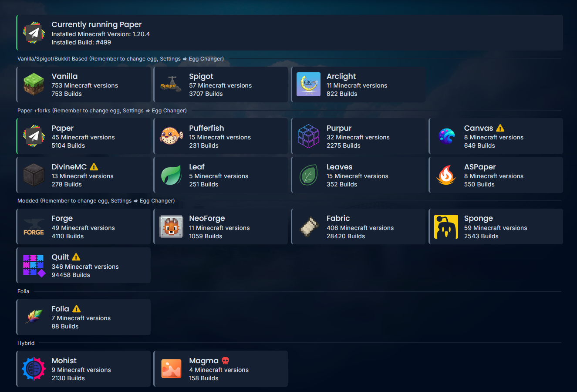Click the Quilt patchwork icon
The height and width of the screenshot is (392, 577).
pyautogui.click(x=34, y=266)
